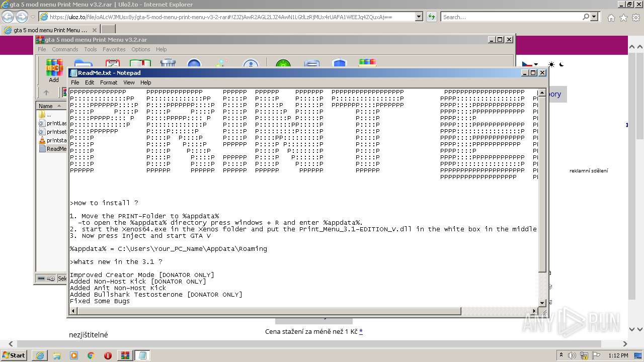Open a new blank IE tab
644x362 pixels.
[108, 30]
